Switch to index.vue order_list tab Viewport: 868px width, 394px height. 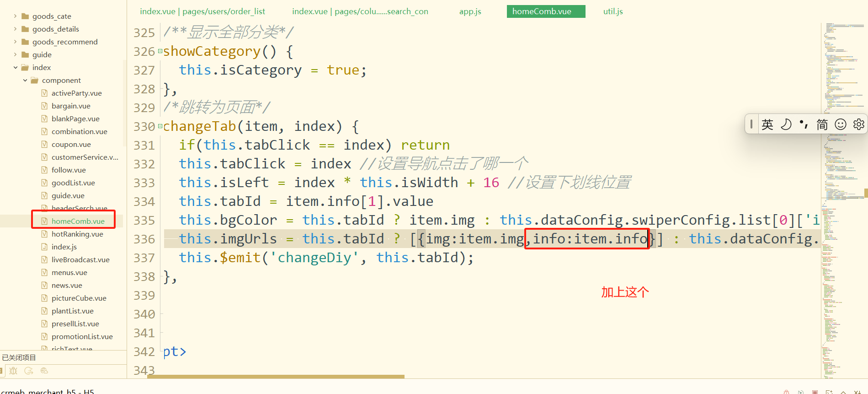[202, 11]
